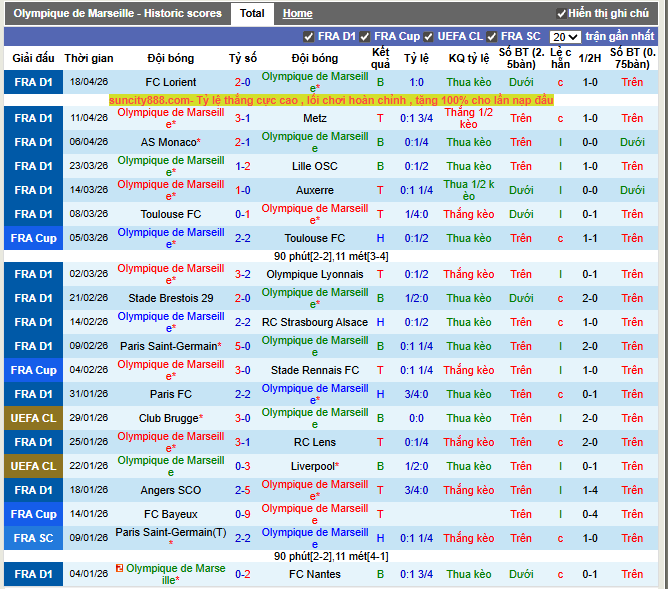Switch to the Total tab
This screenshot has height=589, width=668.
(x=252, y=14)
